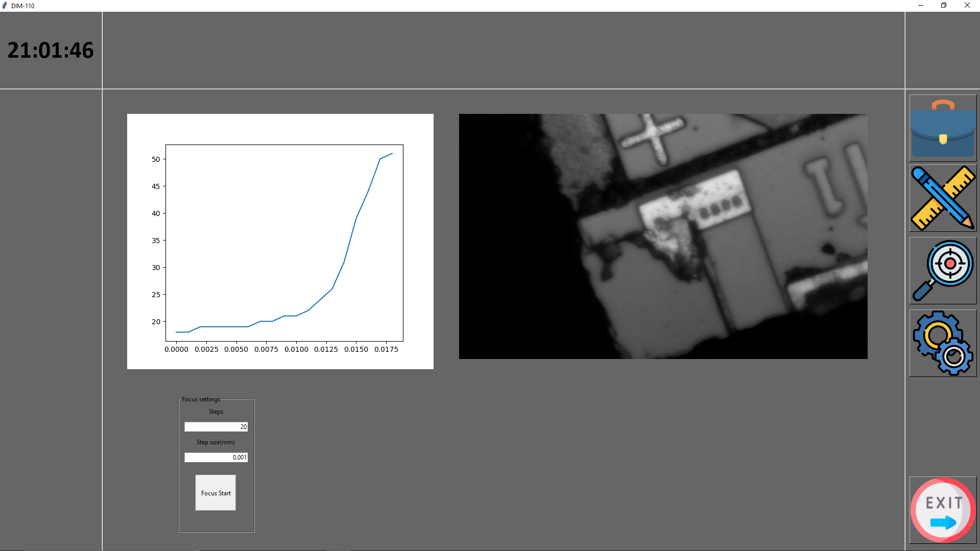Click the 'Step size(mm)' label
This screenshot has height=551, width=980.
coord(216,442)
